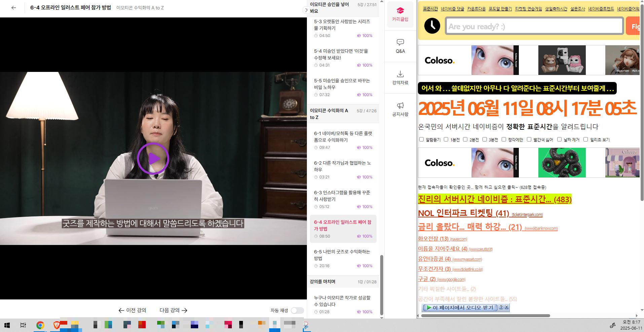Open the Windows Start menu
The width and height of the screenshot is (644, 332).
tap(7, 325)
